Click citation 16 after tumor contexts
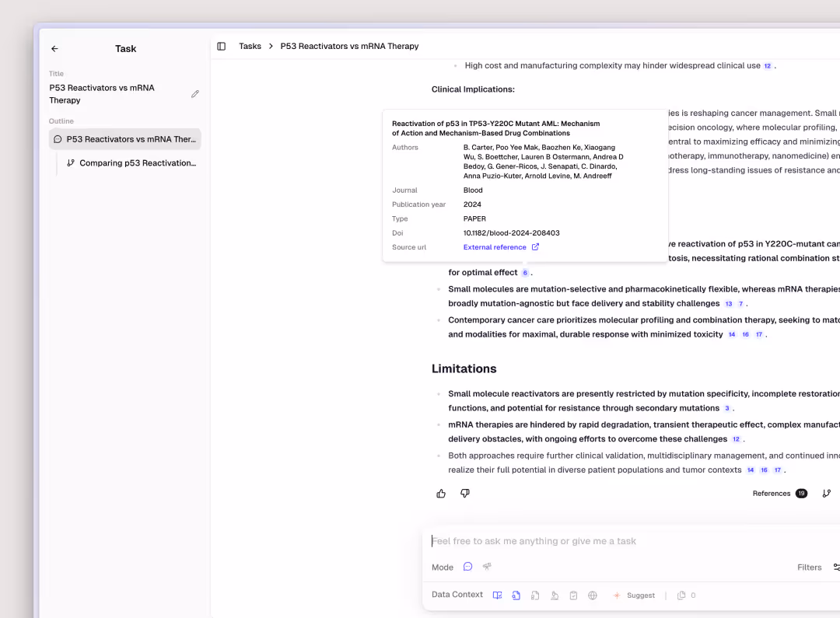 coord(764,470)
